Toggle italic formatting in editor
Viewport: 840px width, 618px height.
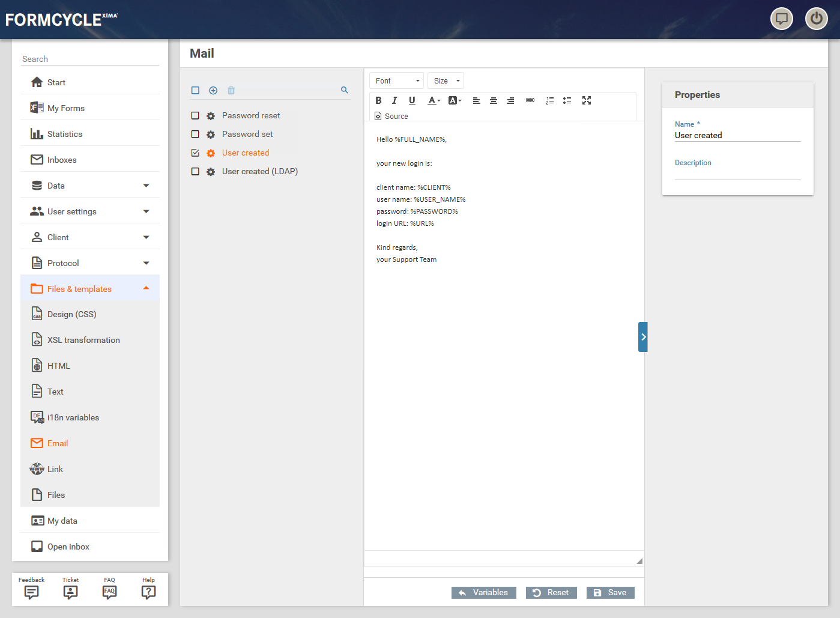[394, 100]
